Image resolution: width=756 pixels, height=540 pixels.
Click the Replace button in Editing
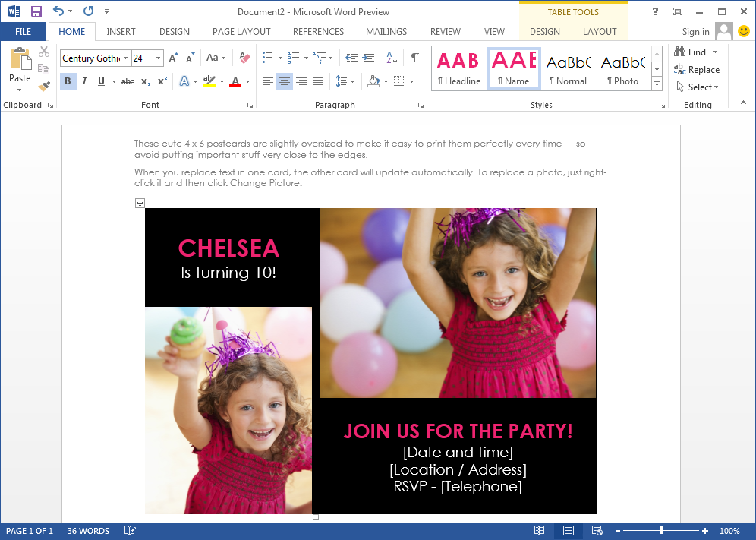click(697, 69)
